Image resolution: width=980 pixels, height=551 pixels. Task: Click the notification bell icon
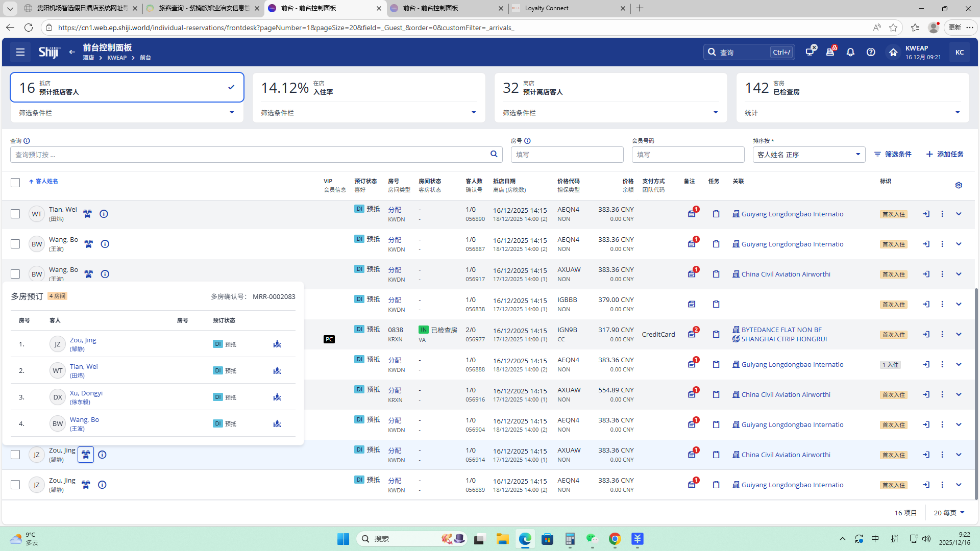[850, 52]
